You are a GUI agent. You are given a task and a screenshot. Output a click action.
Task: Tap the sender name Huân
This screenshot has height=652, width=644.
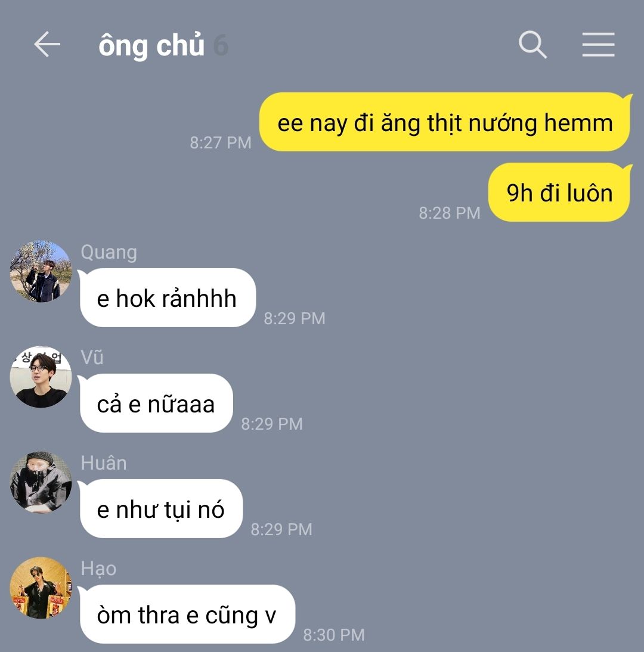point(104,463)
